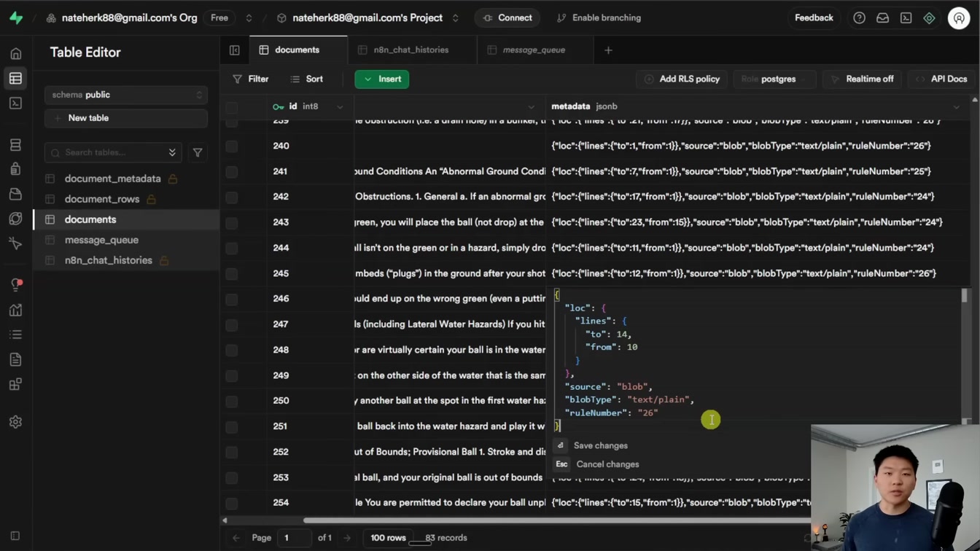Open the help question mark icon

click(x=859, y=17)
